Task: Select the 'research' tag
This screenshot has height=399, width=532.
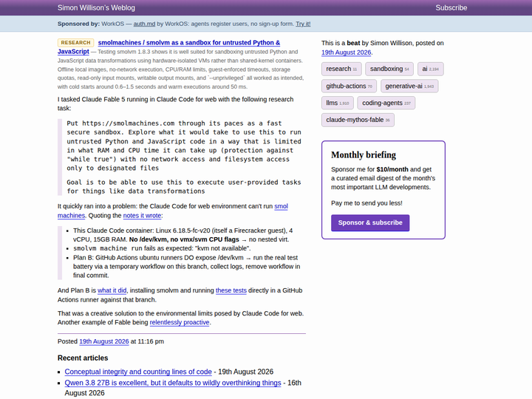Action: tap(341, 69)
